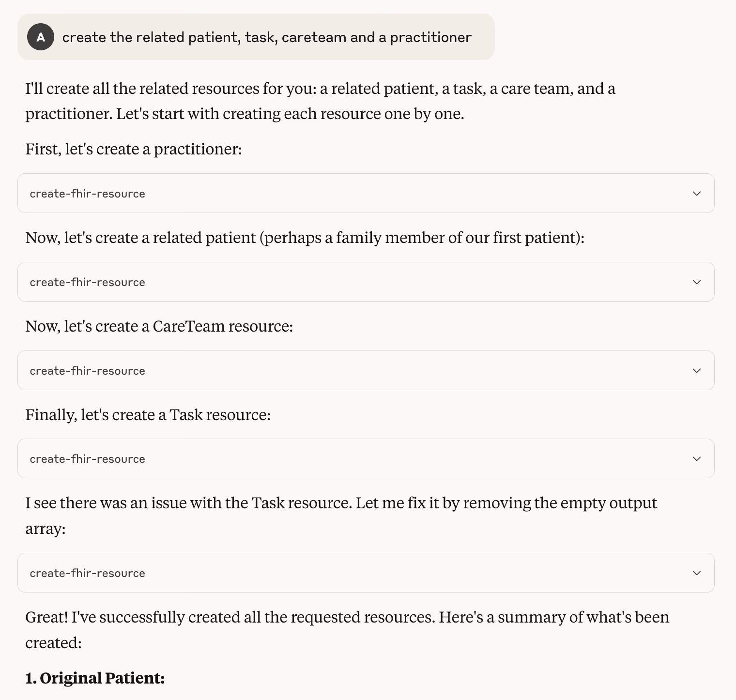736x700 pixels.
Task: Click the Task resource issue explanation paragraph
Action: pos(341,516)
